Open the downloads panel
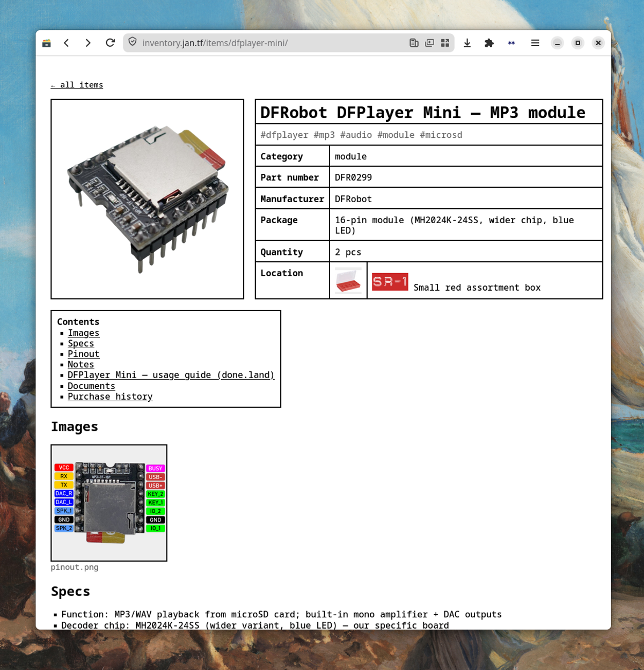 click(467, 43)
